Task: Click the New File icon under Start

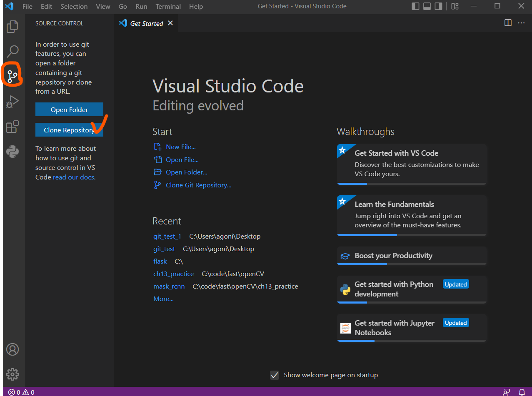Action: pyautogui.click(x=157, y=147)
